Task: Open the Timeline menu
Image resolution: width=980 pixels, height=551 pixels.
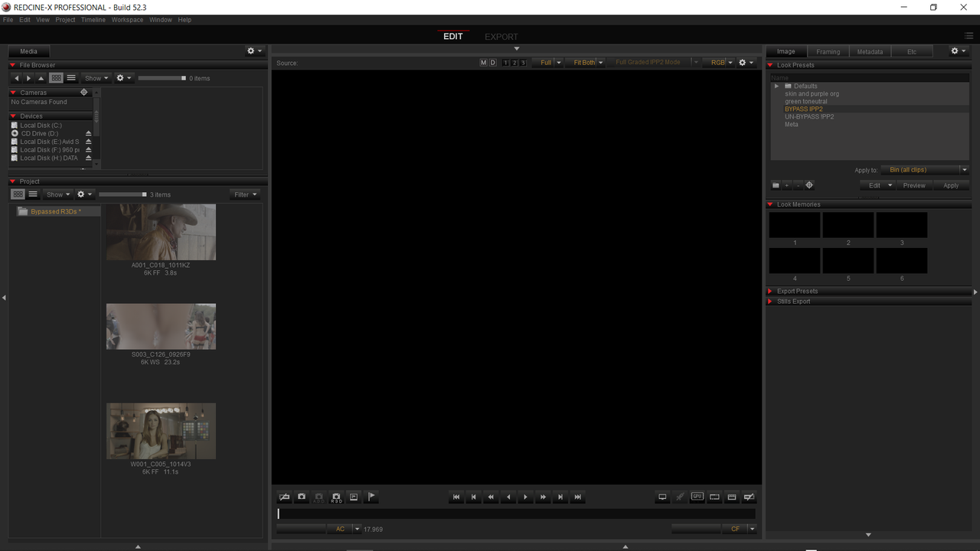Action: 93,20
